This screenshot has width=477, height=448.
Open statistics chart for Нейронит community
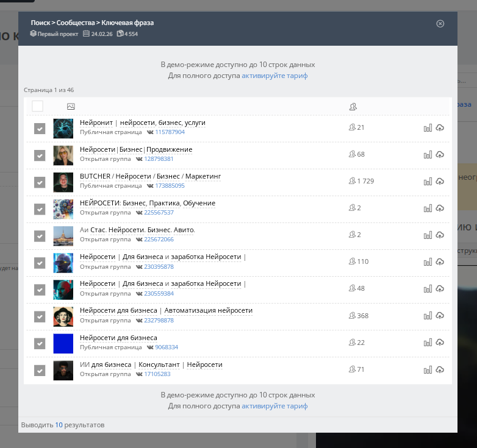(x=428, y=128)
